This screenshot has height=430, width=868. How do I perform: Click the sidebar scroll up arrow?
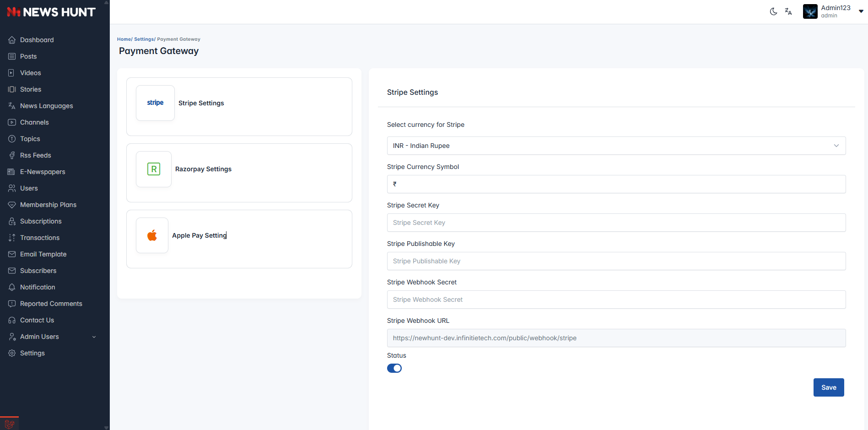pyautogui.click(x=106, y=2)
